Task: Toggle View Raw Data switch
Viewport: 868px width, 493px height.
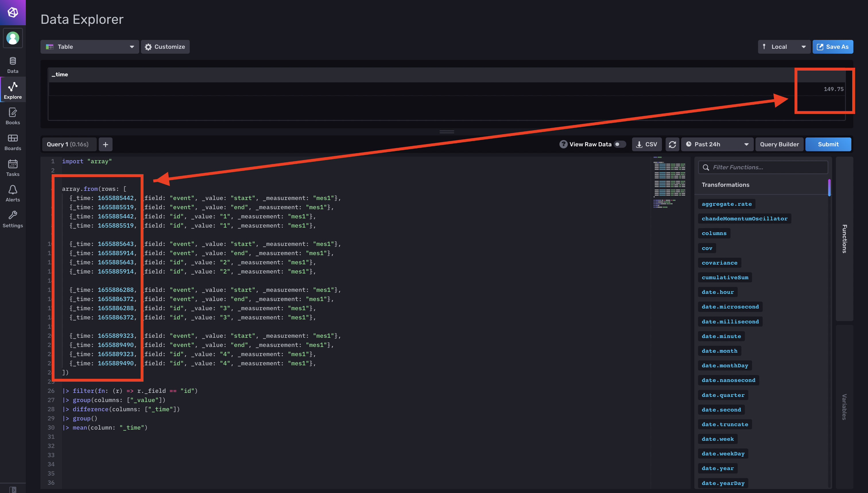Action: point(619,144)
